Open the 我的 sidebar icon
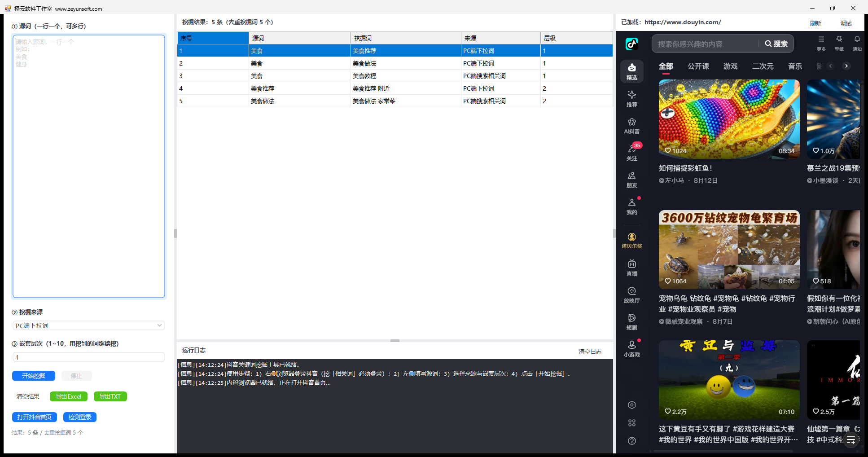 tap(632, 206)
